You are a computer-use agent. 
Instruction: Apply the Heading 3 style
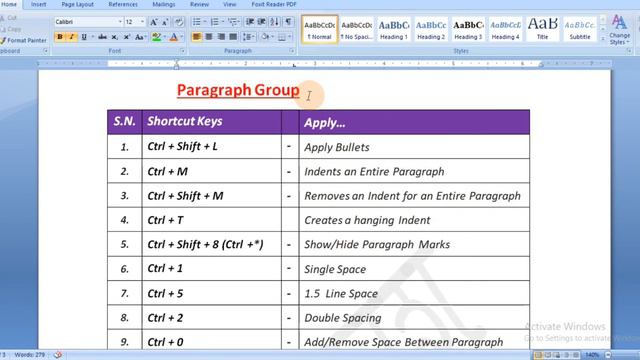tap(468, 29)
